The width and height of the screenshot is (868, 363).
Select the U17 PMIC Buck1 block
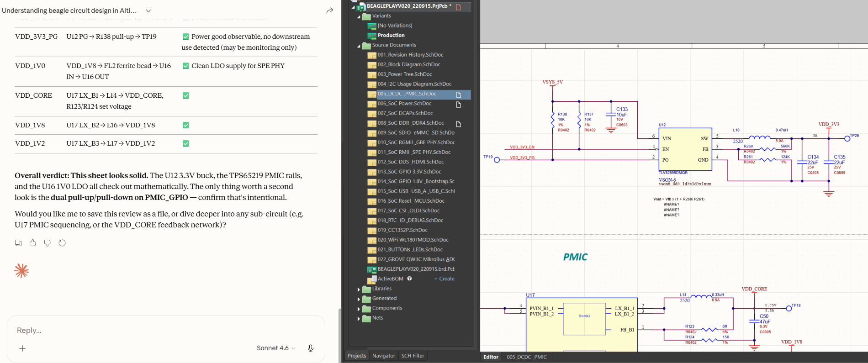point(584,319)
